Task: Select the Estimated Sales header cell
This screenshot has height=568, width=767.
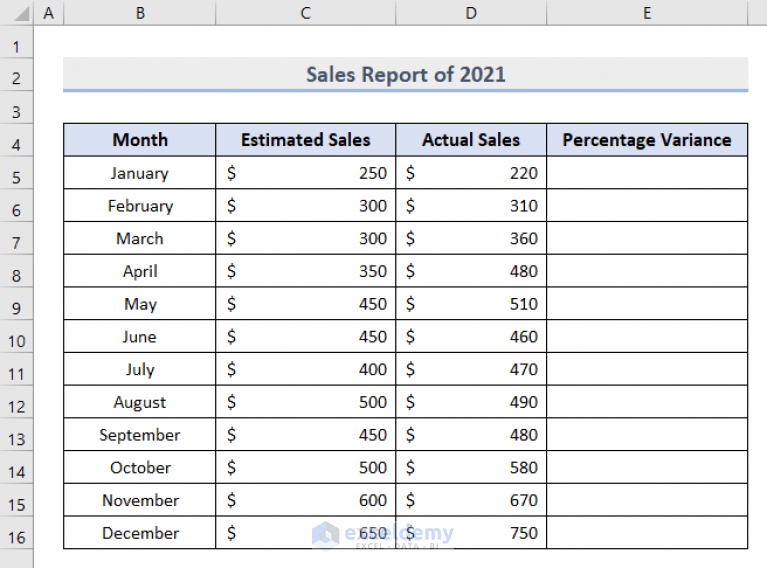Action: coord(306,140)
